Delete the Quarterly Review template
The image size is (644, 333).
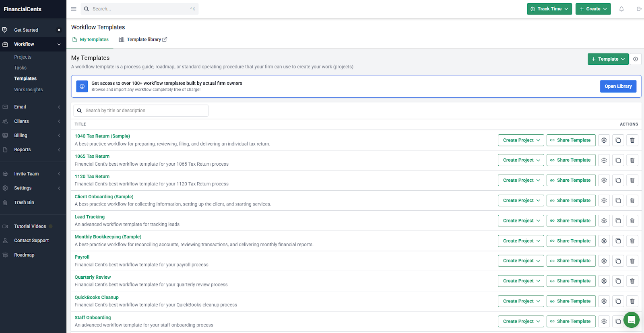(632, 281)
